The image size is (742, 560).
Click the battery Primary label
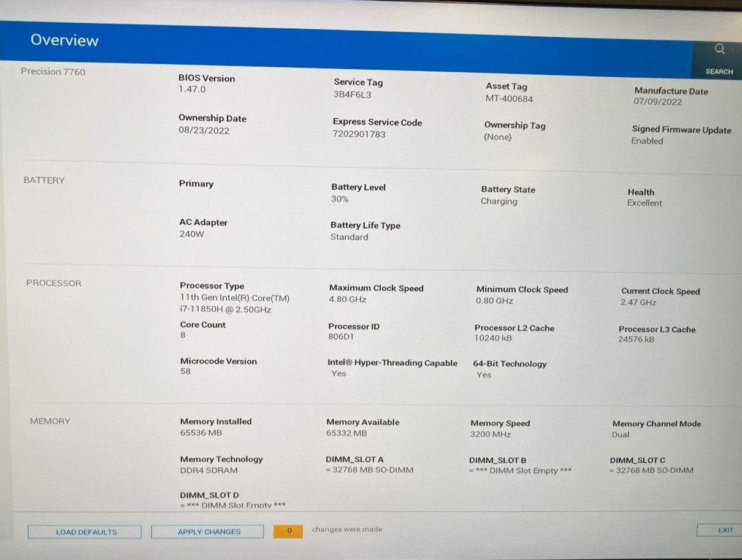click(x=196, y=184)
